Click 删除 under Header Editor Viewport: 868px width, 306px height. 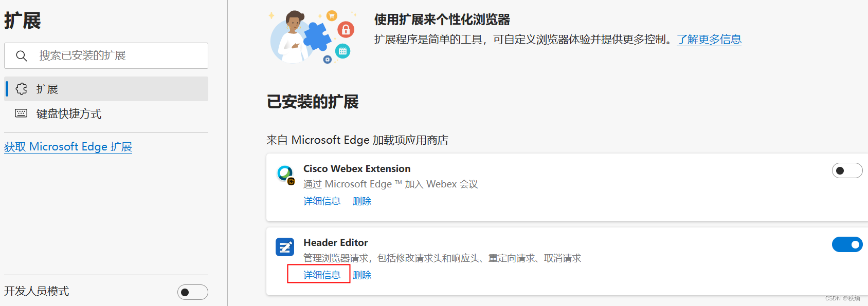(362, 274)
